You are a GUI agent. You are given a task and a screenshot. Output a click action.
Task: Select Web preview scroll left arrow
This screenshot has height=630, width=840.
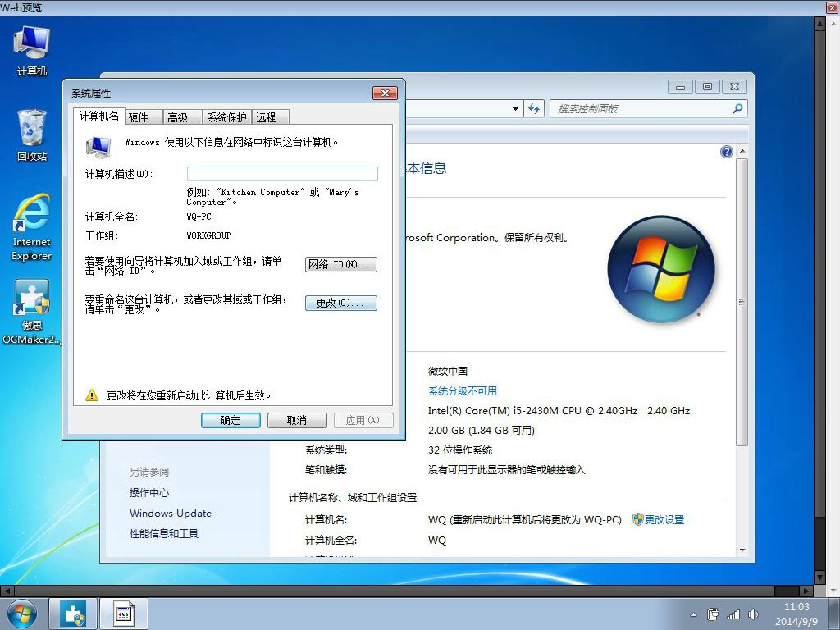click(x=7, y=591)
